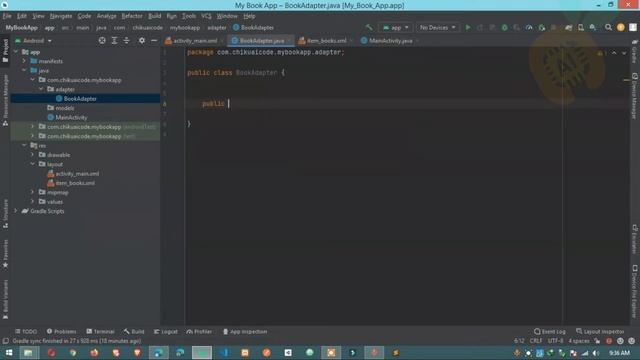
Task: Open Build Variants side tab
Action: (x=5, y=299)
